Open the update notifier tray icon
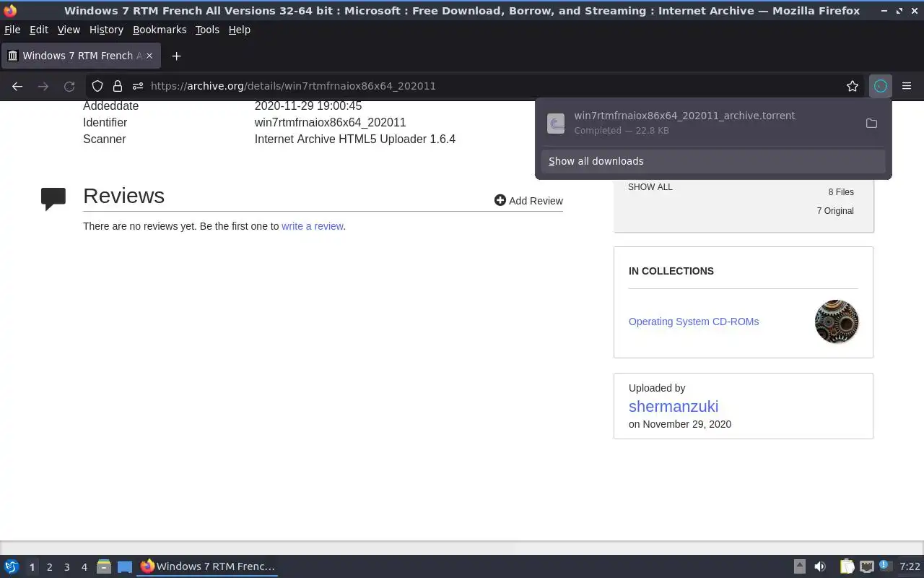924x578 pixels. (x=886, y=566)
